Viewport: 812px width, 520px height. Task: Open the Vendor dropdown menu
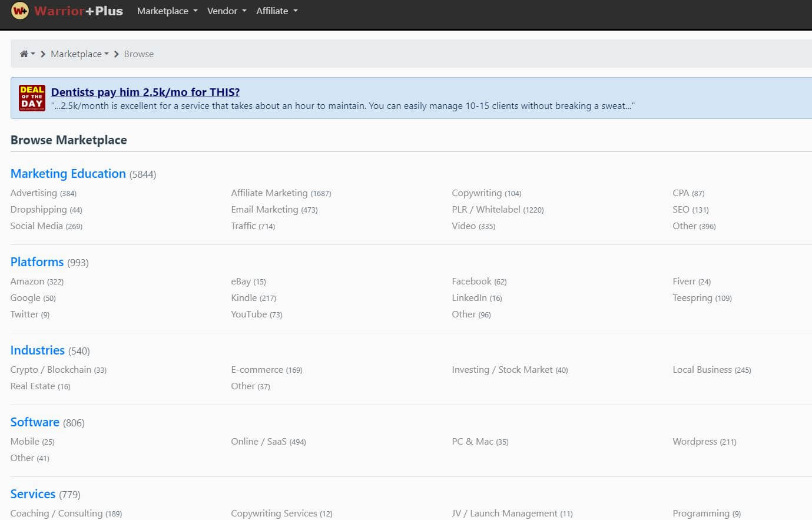click(x=227, y=11)
